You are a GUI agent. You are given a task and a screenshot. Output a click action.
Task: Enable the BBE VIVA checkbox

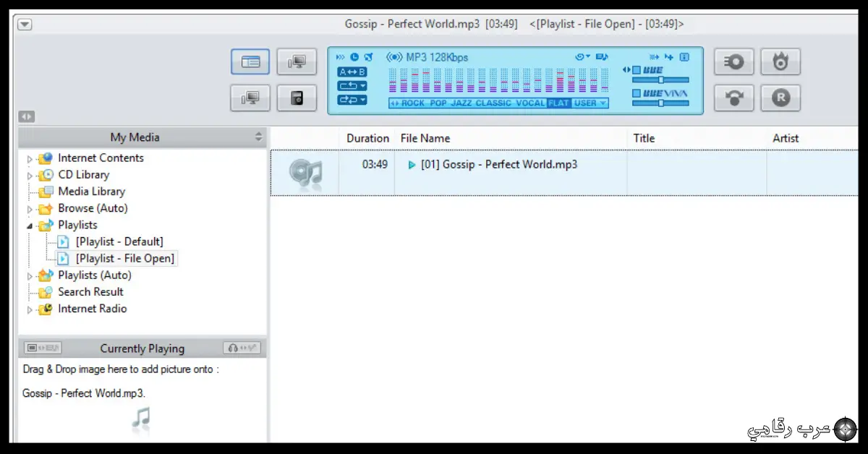pos(636,93)
